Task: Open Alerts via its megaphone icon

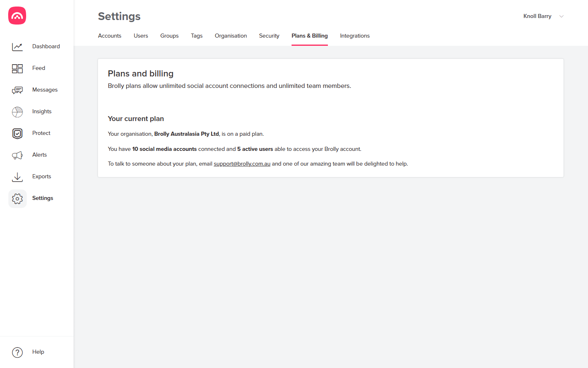Action: point(17,155)
